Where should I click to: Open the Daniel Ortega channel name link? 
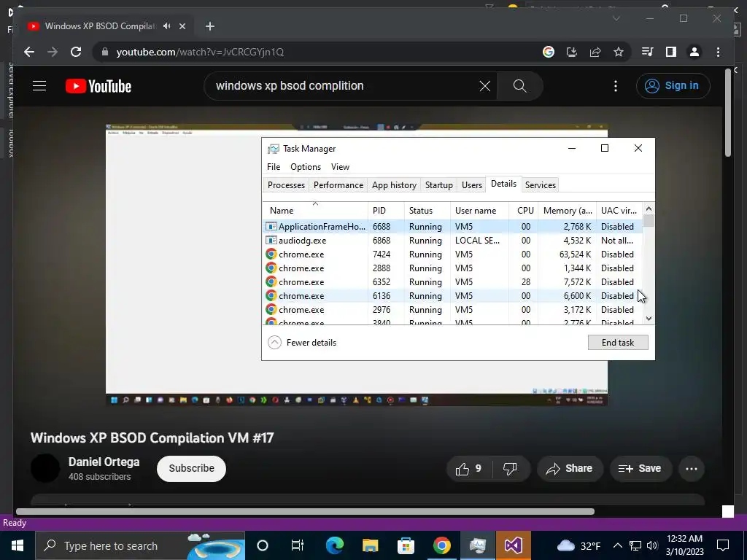pos(104,462)
